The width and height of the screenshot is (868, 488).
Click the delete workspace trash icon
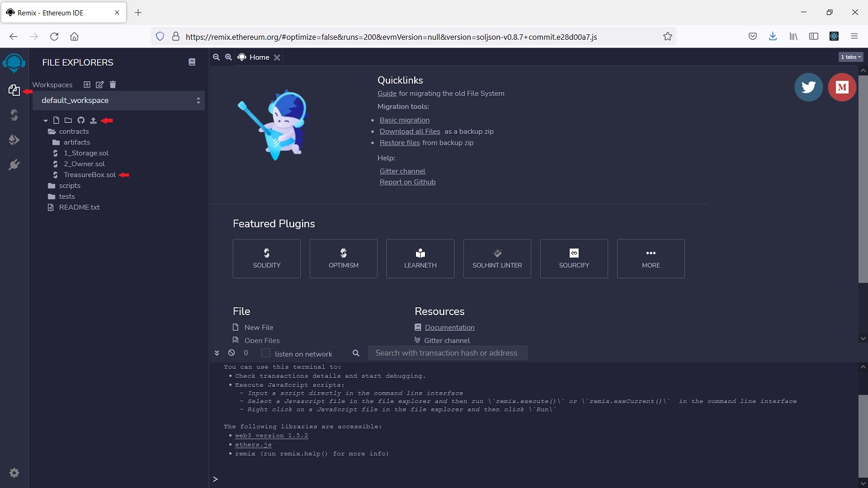[113, 85]
